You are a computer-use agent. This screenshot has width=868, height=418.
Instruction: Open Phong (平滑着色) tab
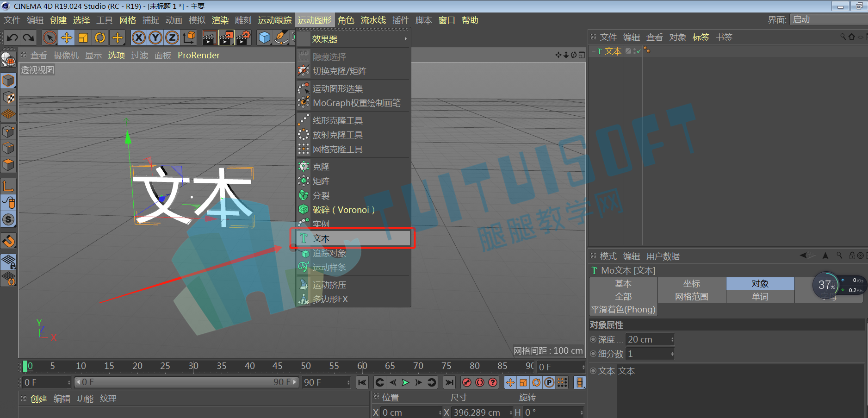(623, 309)
